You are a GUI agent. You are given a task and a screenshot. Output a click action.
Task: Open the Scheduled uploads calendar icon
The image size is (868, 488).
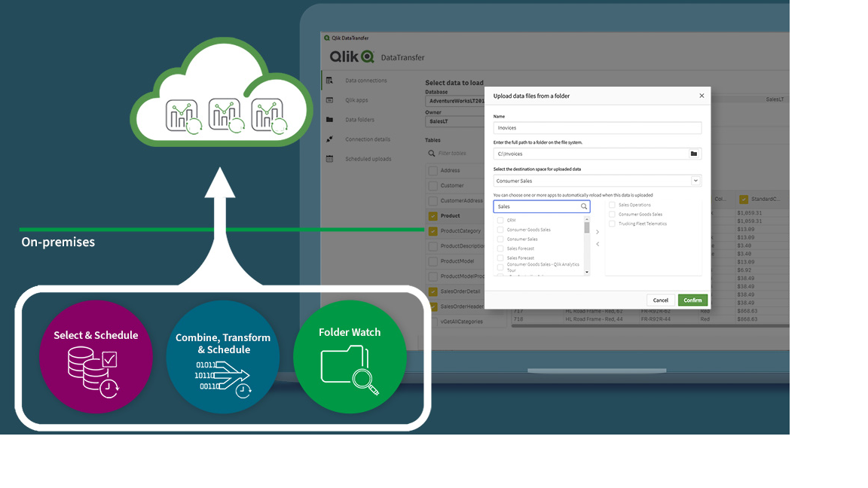329,159
